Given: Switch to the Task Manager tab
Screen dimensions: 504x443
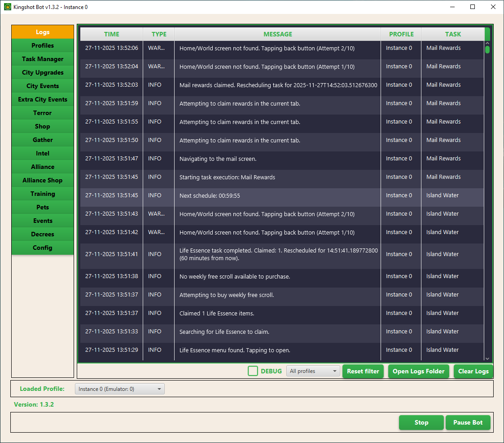Looking at the screenshot, I should [x=43, y=59].
